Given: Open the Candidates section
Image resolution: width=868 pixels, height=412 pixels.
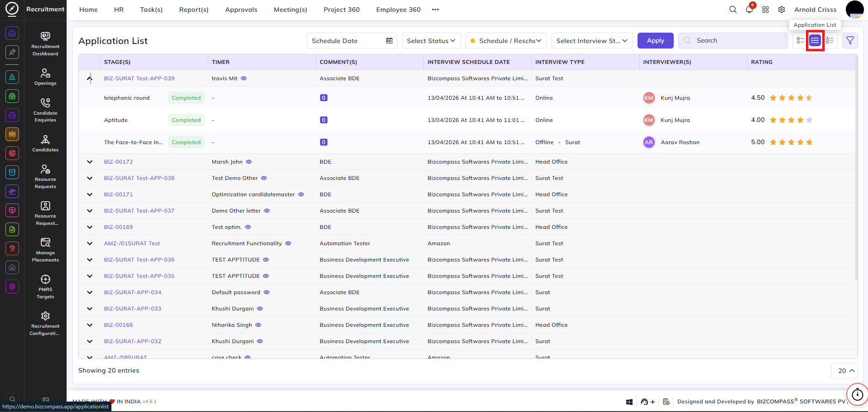Looking at the screenshot, I should 45,143.
